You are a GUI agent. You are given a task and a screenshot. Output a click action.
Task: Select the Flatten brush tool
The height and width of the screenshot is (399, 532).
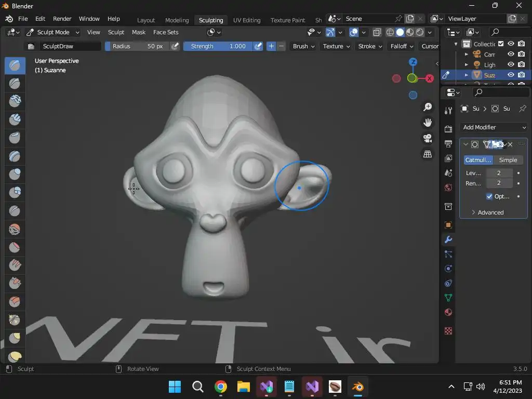15,247
